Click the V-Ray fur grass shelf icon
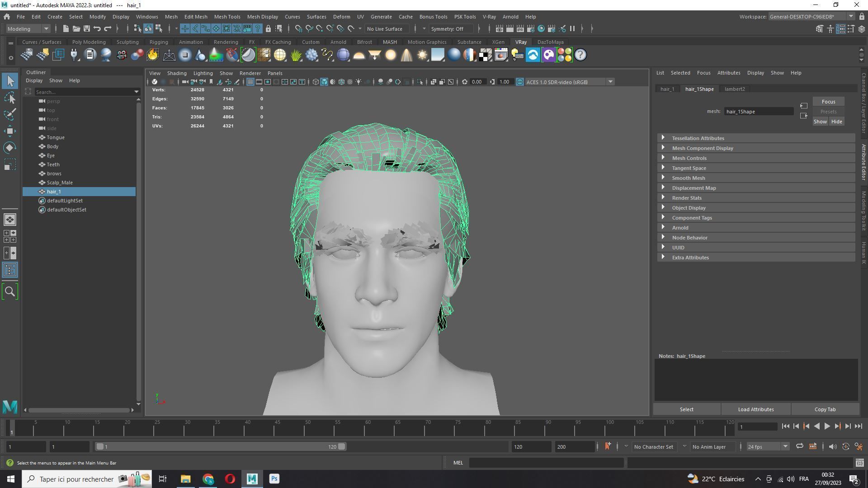This screenshot has width=868, height=488. (x=296, y=55)
